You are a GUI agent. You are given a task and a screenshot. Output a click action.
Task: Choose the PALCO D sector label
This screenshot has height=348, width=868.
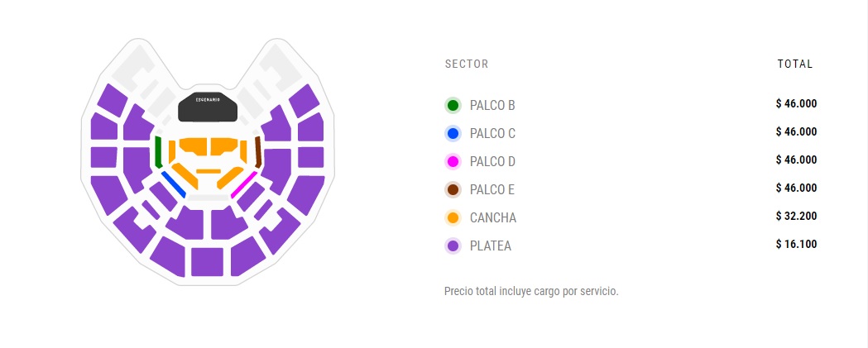pos(492,161)
